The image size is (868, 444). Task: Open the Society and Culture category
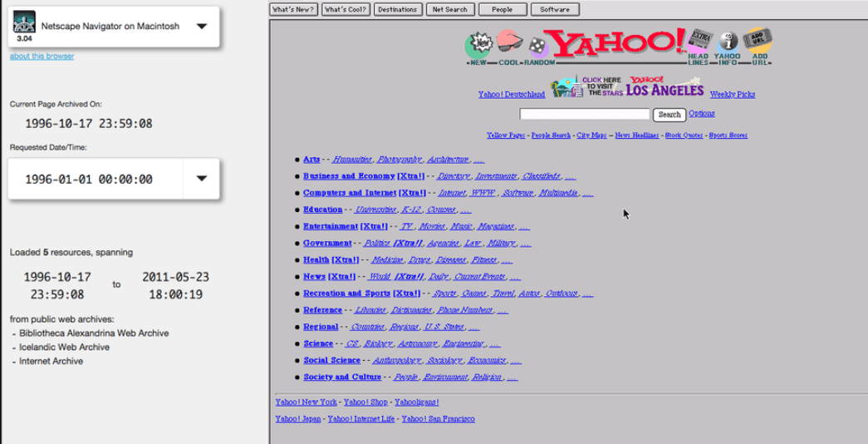pos(342,377)
